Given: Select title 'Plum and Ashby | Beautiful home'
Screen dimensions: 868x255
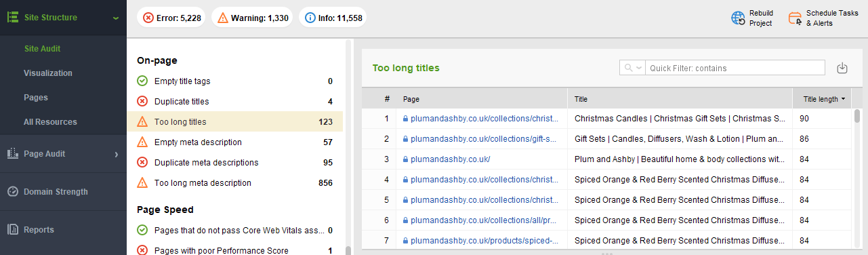Looking at the screenshot, I should tap(680, 159).
